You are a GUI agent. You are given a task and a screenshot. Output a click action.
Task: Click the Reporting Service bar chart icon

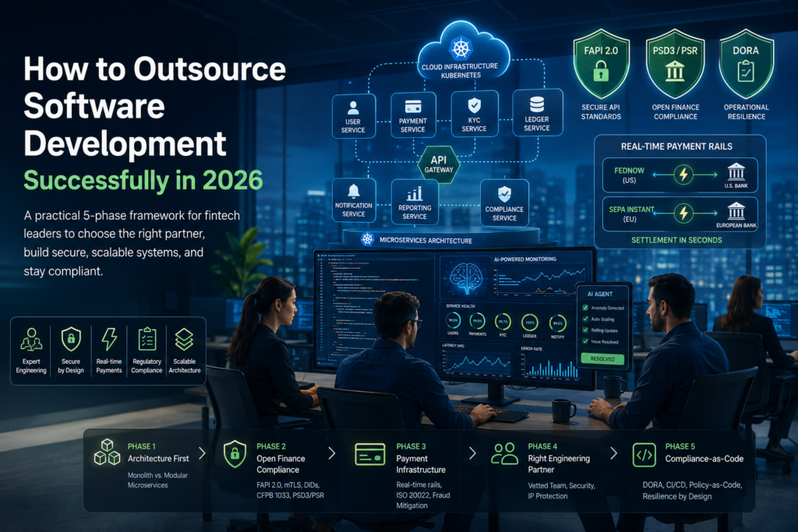(x=415, y=194)
